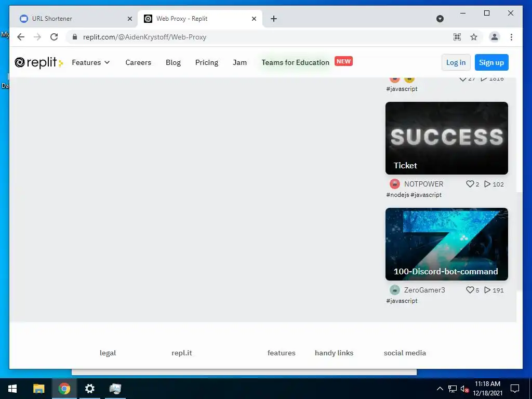Open NOTPOWER user profile

pyautogui.click(x=423, y=184)
